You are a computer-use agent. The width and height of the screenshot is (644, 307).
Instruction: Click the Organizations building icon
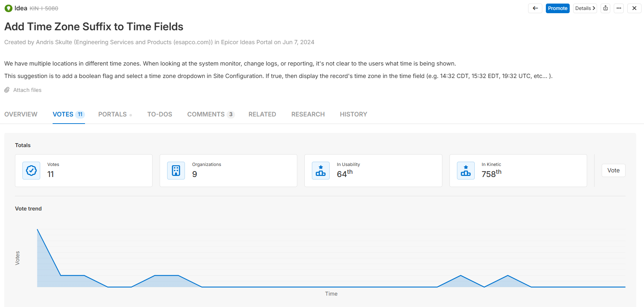(176, 171)
